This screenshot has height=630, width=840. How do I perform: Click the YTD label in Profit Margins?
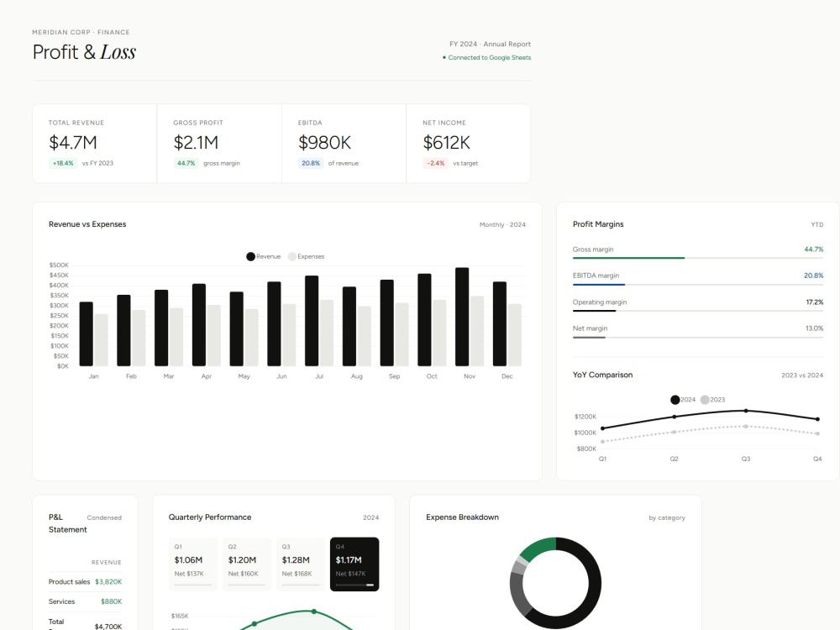click(x=817, y=224)
